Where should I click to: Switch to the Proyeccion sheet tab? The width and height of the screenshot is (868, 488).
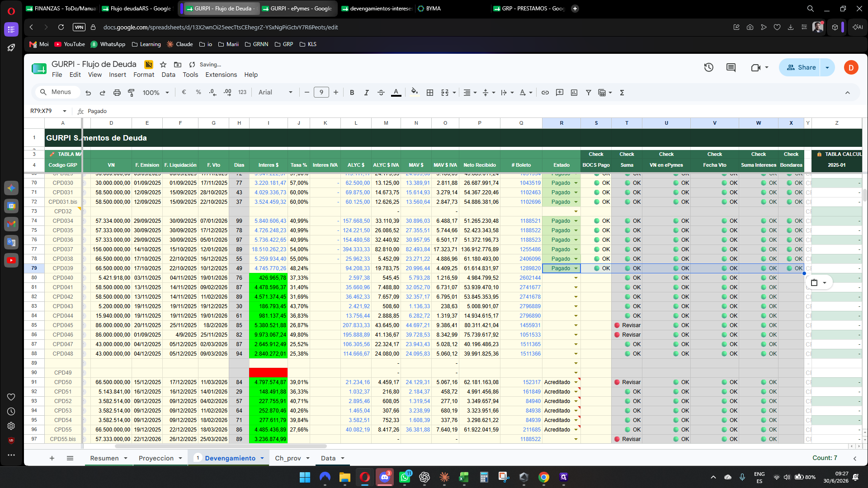click(x=156, y=458)
